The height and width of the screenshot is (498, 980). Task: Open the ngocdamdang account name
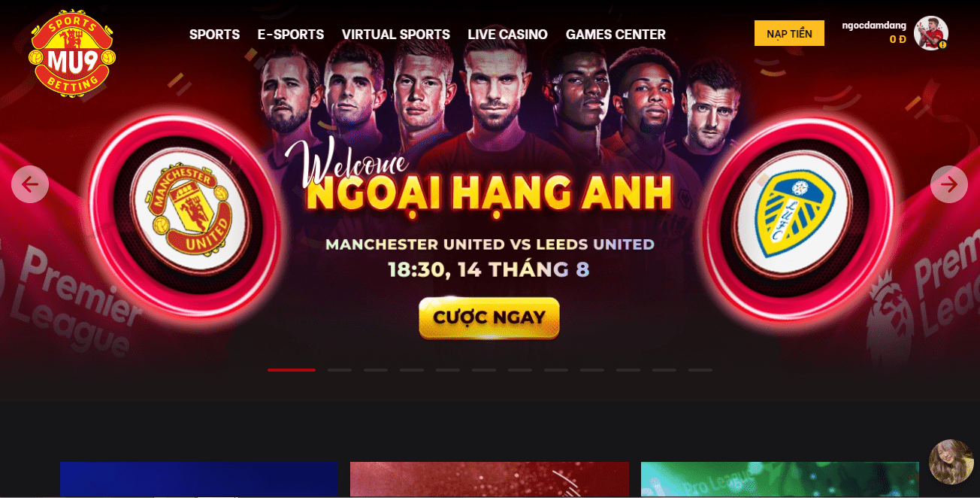[x=873, y=26]
